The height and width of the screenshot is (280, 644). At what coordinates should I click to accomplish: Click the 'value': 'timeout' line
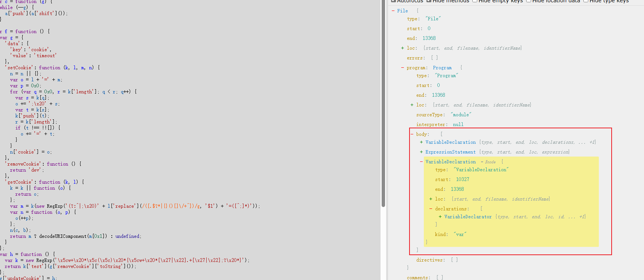(x=33, y=56)
